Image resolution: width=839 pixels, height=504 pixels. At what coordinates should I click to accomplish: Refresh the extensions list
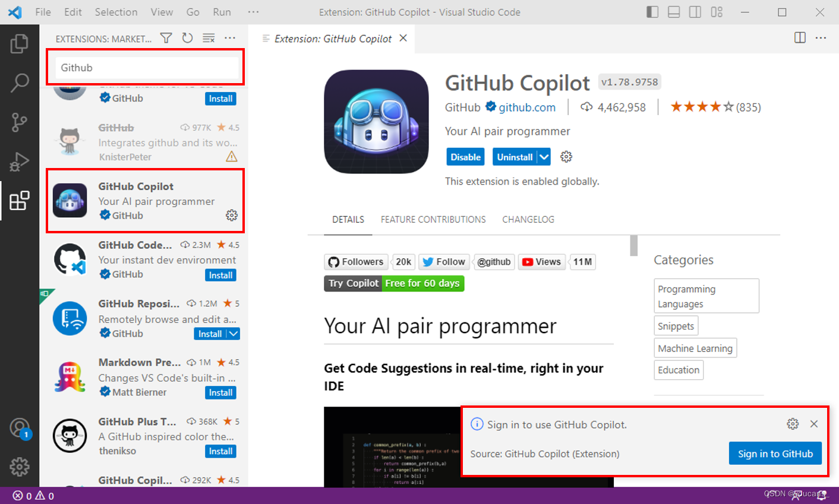coord(187,39)
